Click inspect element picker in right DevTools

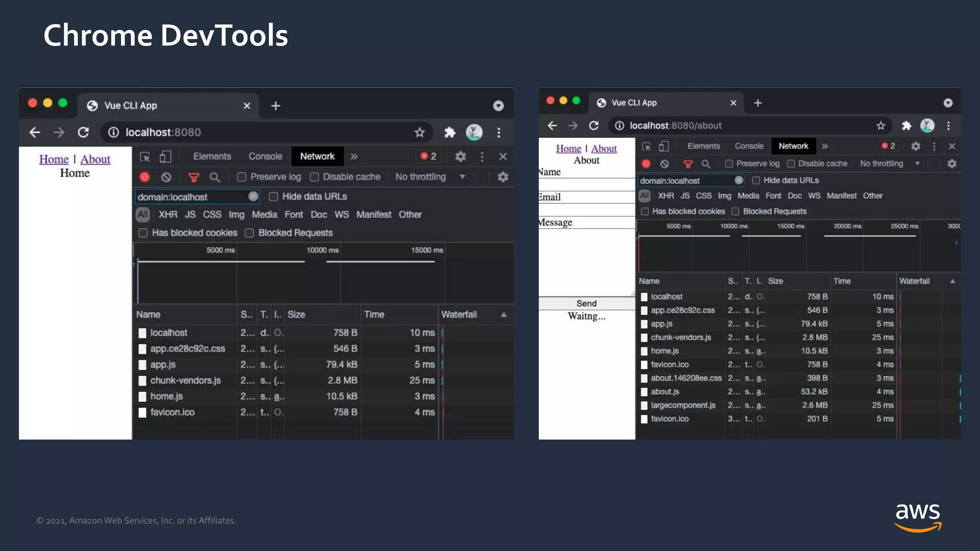click(x=646, y=146)
